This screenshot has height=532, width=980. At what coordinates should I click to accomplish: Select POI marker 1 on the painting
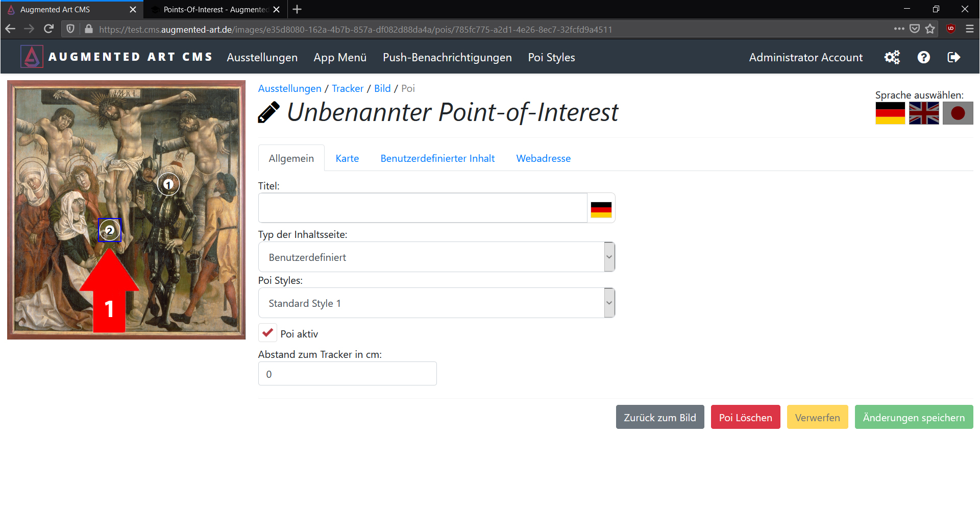(168, 185)
